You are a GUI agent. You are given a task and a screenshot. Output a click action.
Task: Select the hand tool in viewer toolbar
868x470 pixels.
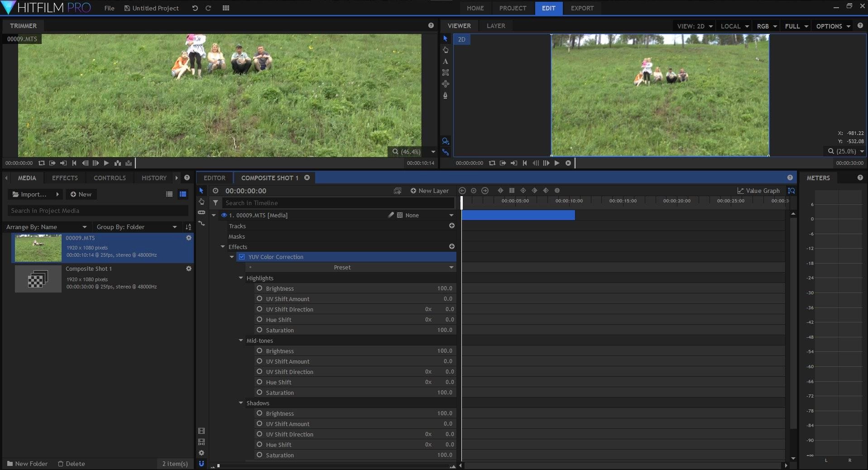click(445, 50)
